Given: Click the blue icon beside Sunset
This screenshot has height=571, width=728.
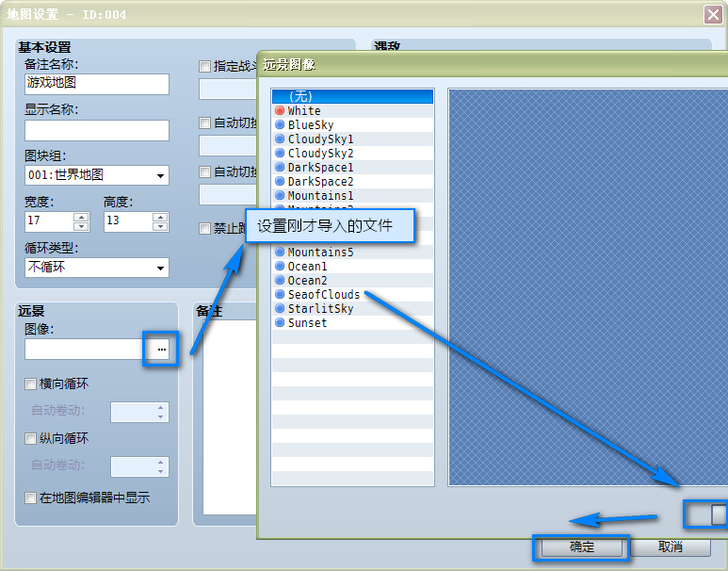Looking at the screenshot, I should coord(280,322).
